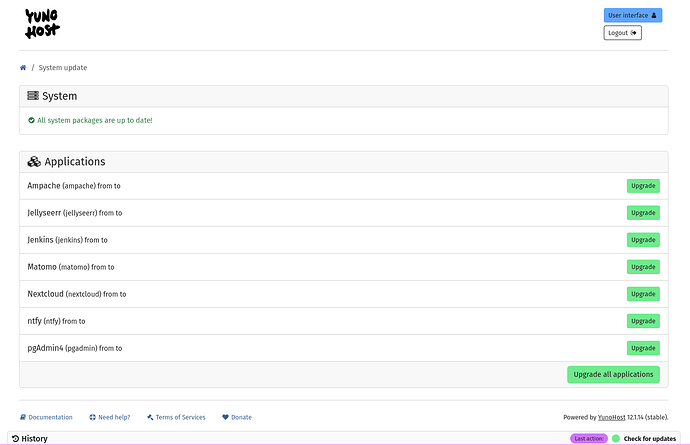Upgrade the Ampache application
The image size is (690, 445).
point(643,186)
